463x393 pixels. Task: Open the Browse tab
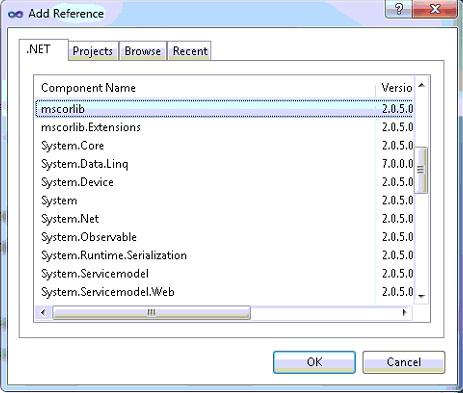143,51
